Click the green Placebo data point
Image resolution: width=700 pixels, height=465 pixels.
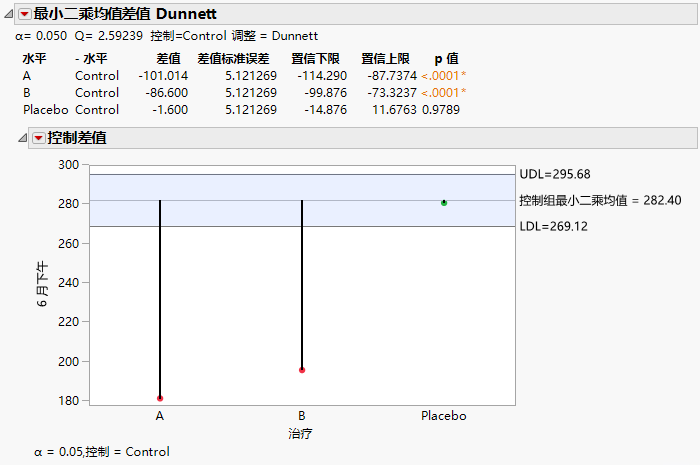click(444, 203)
